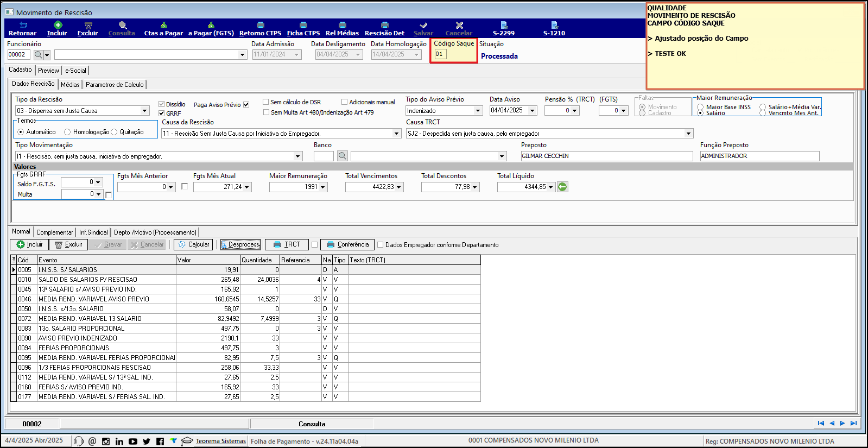
Task: Select Maior Base INSS radio button
Action: (700, 107)
